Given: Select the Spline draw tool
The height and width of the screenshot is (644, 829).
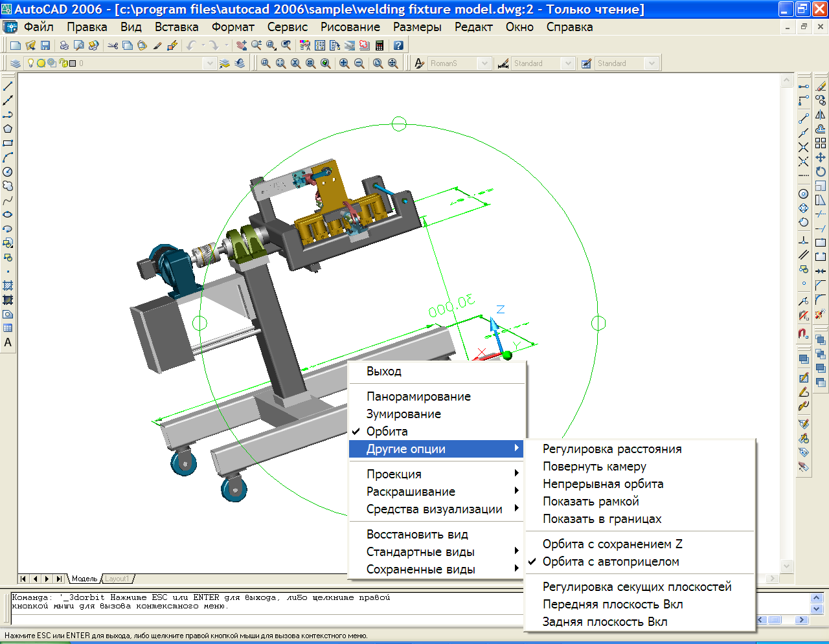Looking at the screenshot, I should [x=8, y=200].
